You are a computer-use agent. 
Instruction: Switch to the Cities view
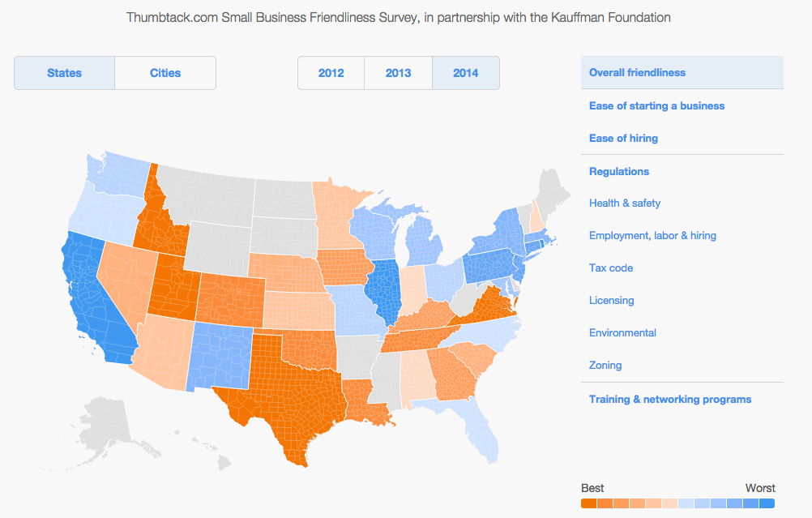point(165,73)
